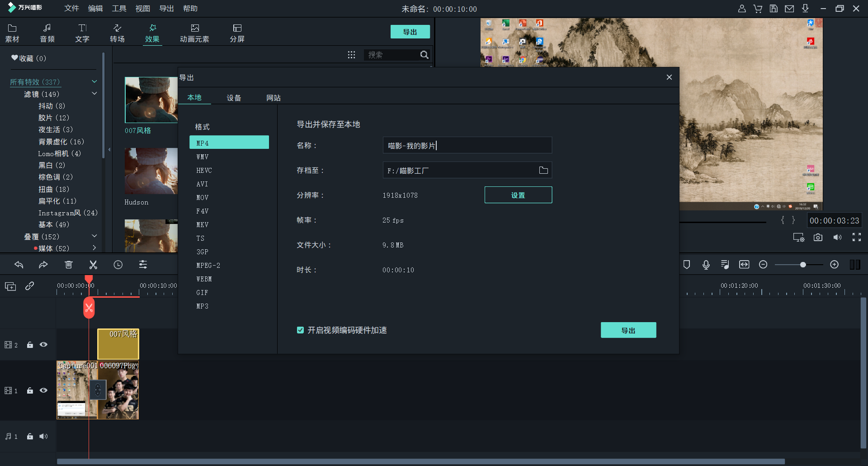868x466 pixels.
Task: Collapse the 滤镜 (149) category
Action: (94, 94)
